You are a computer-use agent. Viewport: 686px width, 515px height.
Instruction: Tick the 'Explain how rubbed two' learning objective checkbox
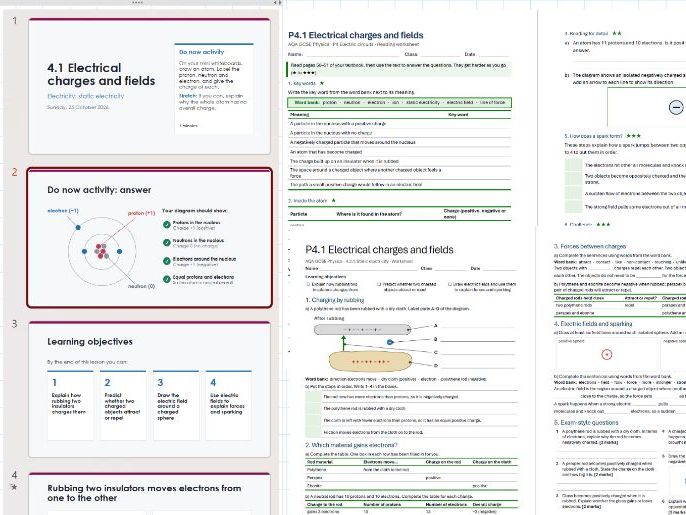(308, 284)
